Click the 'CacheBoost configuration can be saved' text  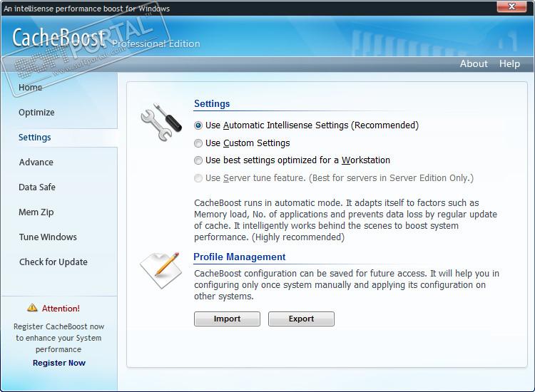(346, 284)
